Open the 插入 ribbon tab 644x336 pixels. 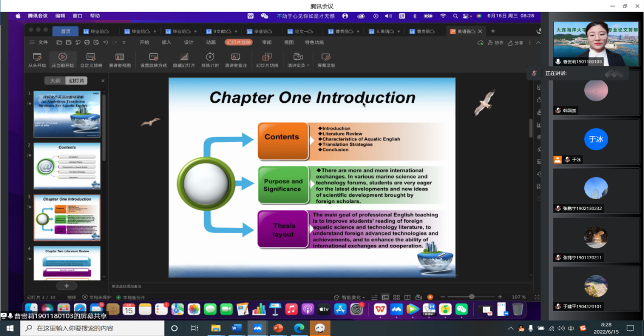pos(166,42)
